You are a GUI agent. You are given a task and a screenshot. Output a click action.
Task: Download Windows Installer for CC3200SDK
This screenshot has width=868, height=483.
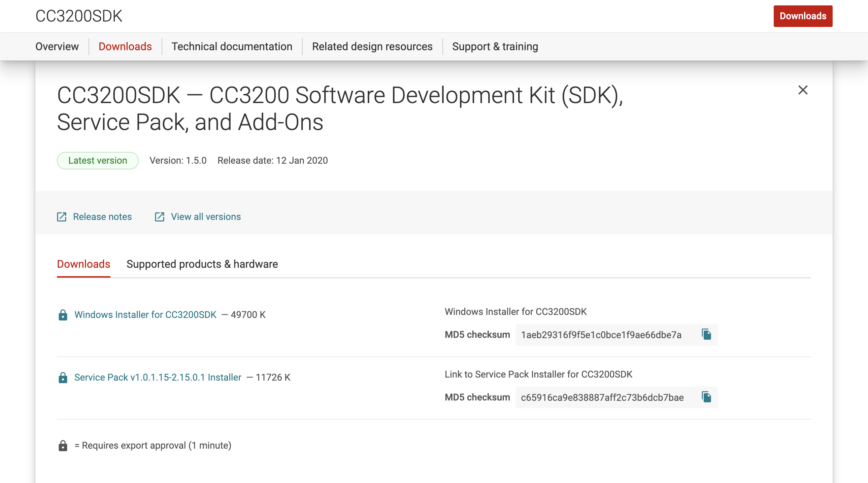(145, 315)
